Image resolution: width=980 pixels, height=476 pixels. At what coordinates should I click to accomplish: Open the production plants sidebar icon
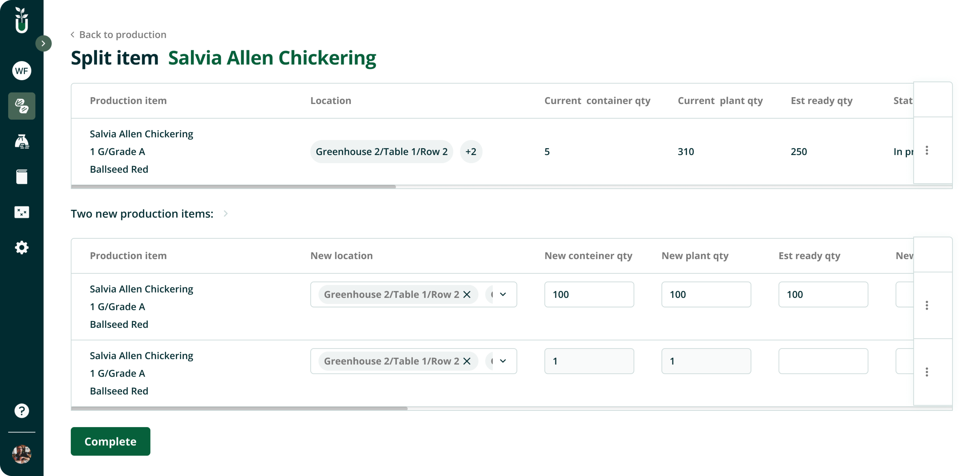point(22,106)
